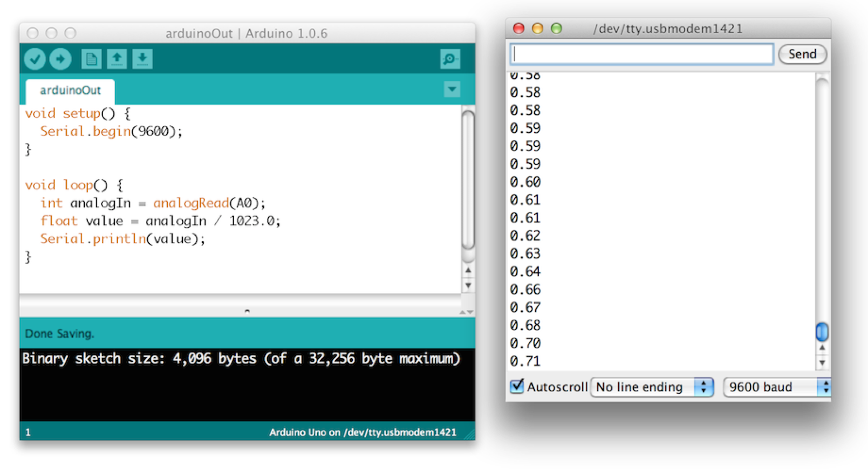This screenshot has height=474, width=868.
Task: Select the arduinoOut tab
Action: coord(70,91)
